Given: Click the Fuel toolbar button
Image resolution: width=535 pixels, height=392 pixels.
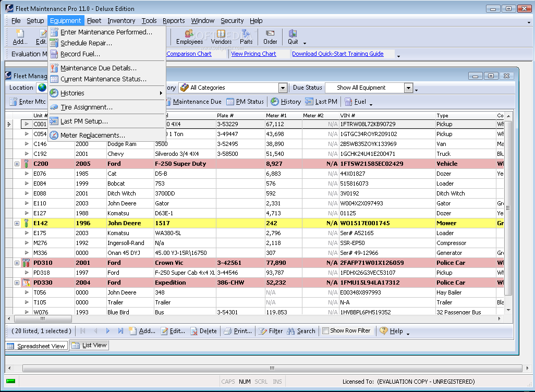Looking at the screenshot, I should (x=356, y=102).
